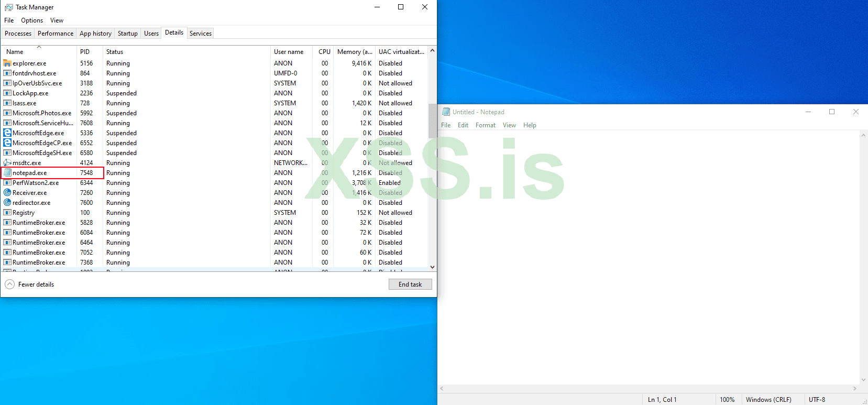868x405 pixels.
Task: Open the Format menu in Notepad
Action: (486, 125)
